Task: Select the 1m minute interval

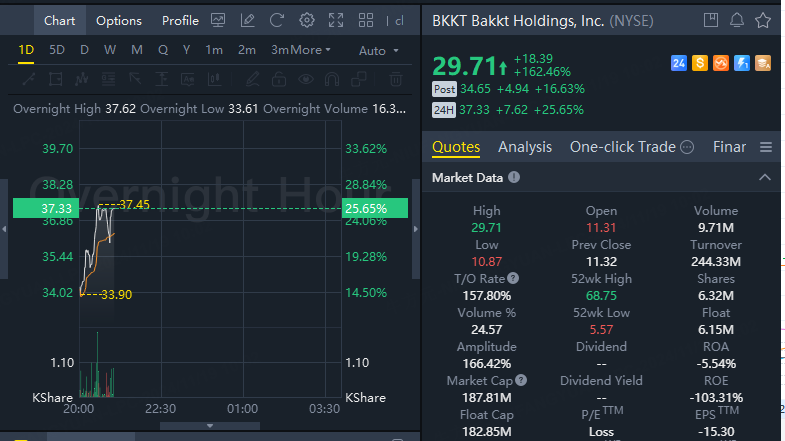Action: click(214, 50)
